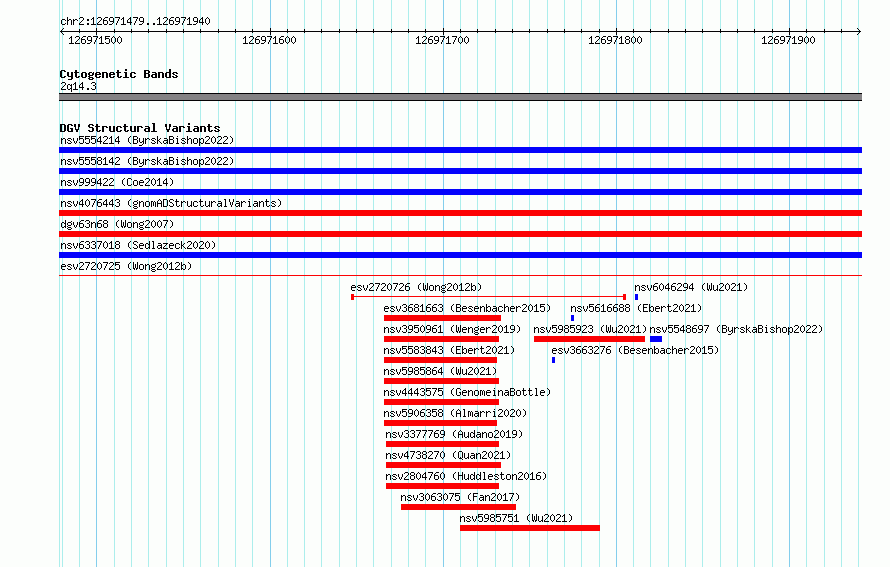The image size is (890, 567).
Task: Click red bar under nsv4738270 (Quan2021)
Action: click(443, 465)
